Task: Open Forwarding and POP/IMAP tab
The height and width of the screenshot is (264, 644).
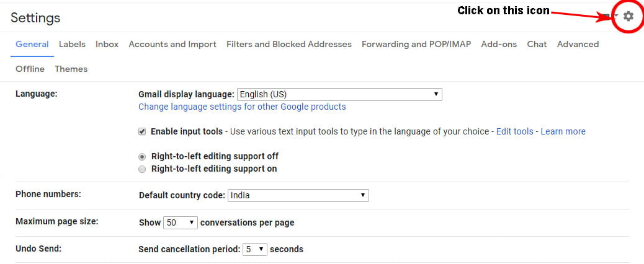Action: (x=416, y=44)
